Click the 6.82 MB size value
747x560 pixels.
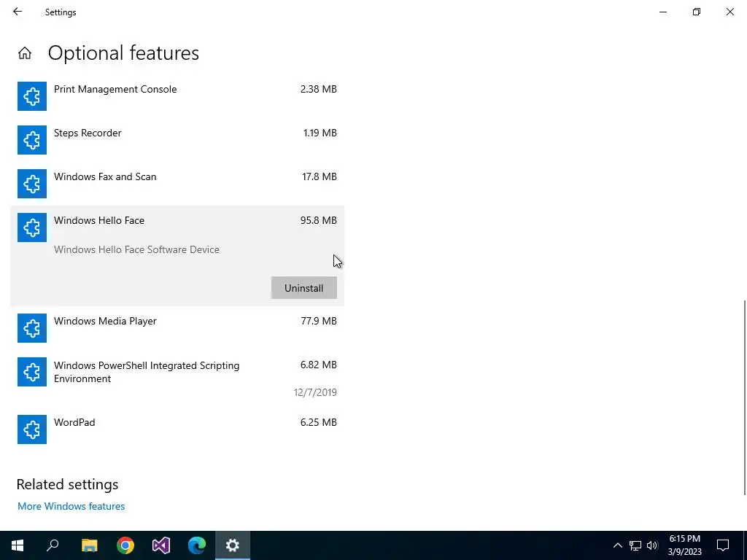pos(318,365)
